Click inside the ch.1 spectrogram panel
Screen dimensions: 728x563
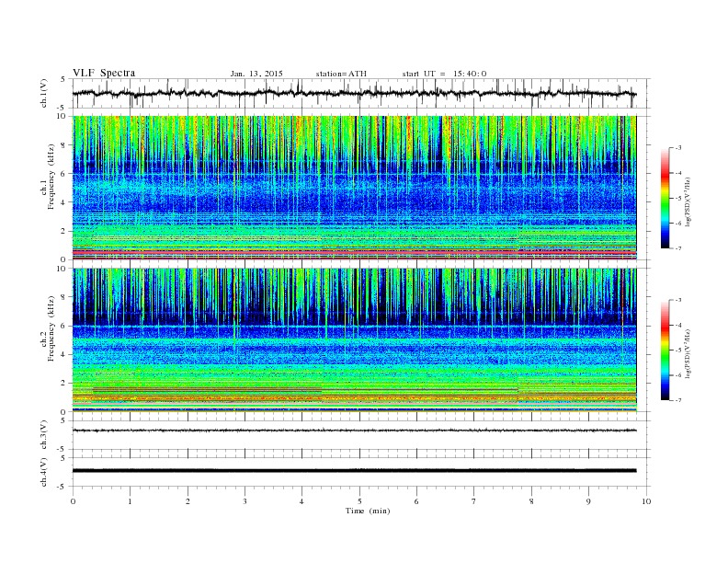coord(354,188)
